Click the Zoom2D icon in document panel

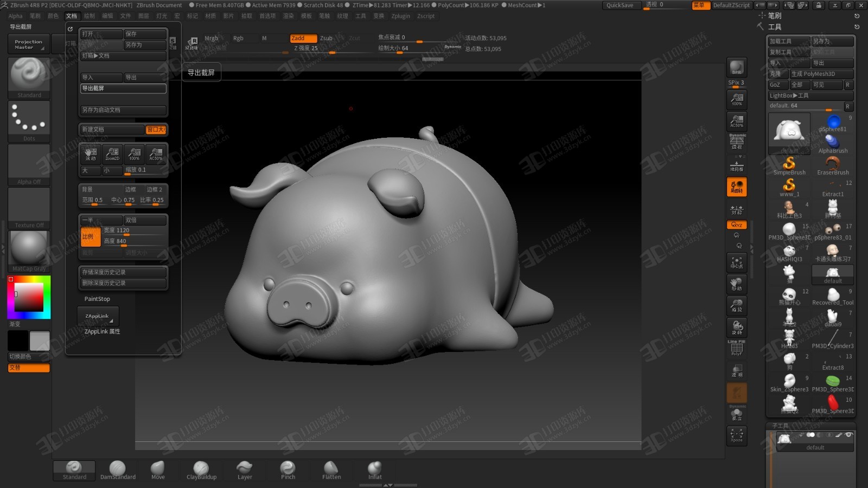pyautogui.click(x=112, y=154)
